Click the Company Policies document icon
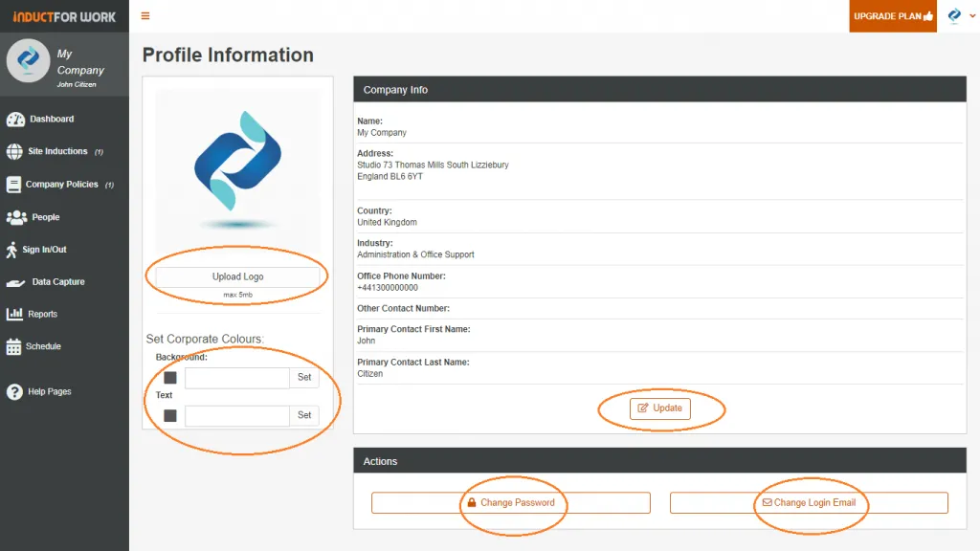 tap(13, 185)
